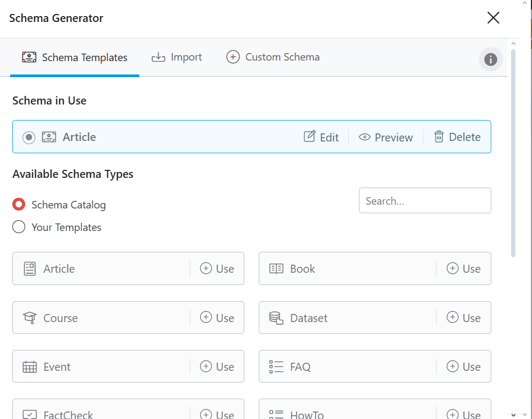
Task: Click the Edit pencil icon for Article
Action: [x=310, y=137]
